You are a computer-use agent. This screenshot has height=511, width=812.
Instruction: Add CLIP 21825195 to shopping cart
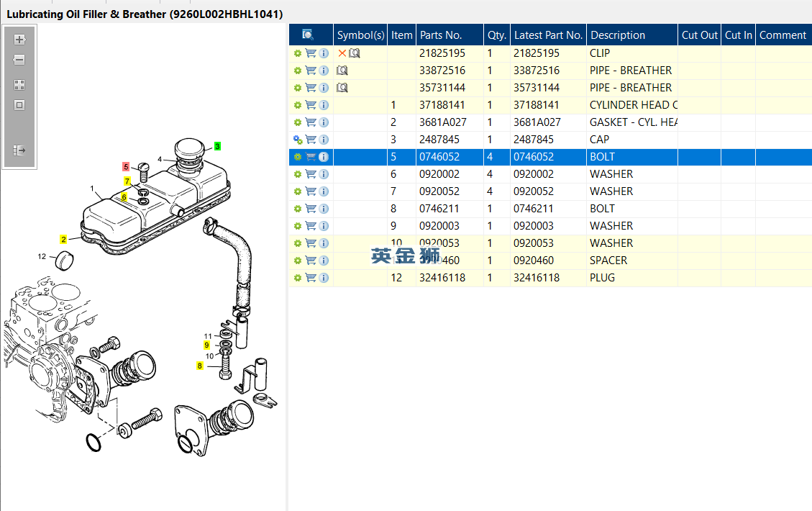coord(311,53)
